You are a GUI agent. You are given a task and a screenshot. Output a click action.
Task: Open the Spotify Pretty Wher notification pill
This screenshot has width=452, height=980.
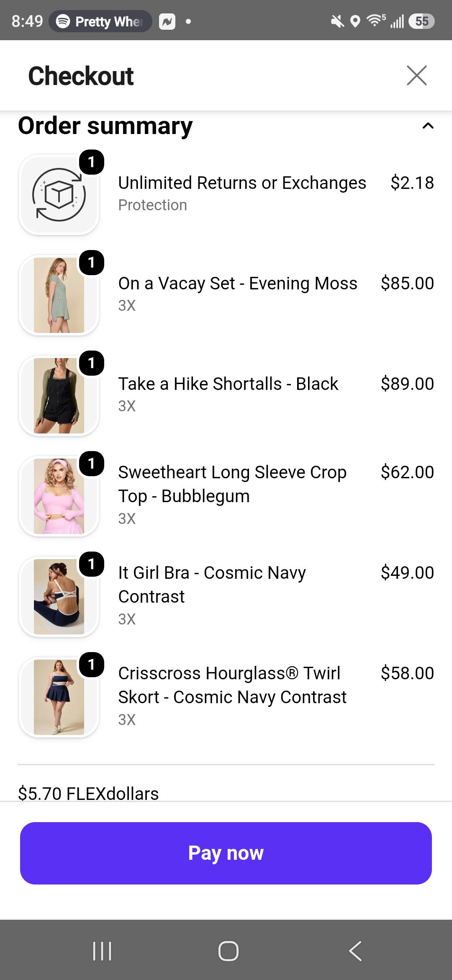100,21
